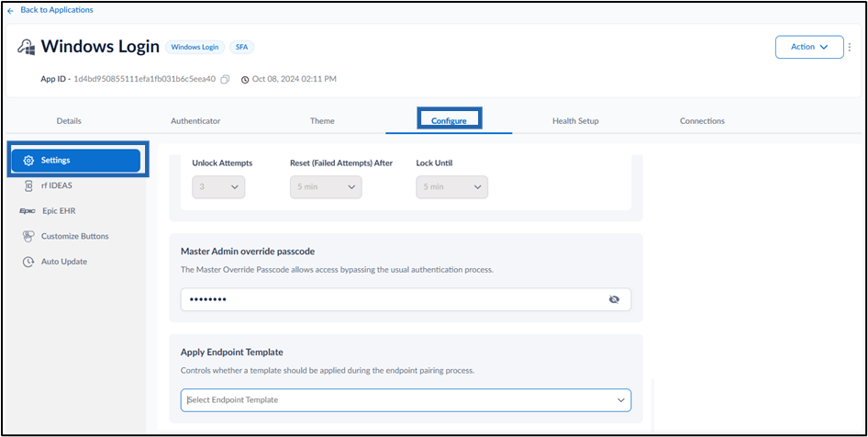Switch to the Details tab
The width and height of the screenshot is (868, 437).
tap(69, 121)
